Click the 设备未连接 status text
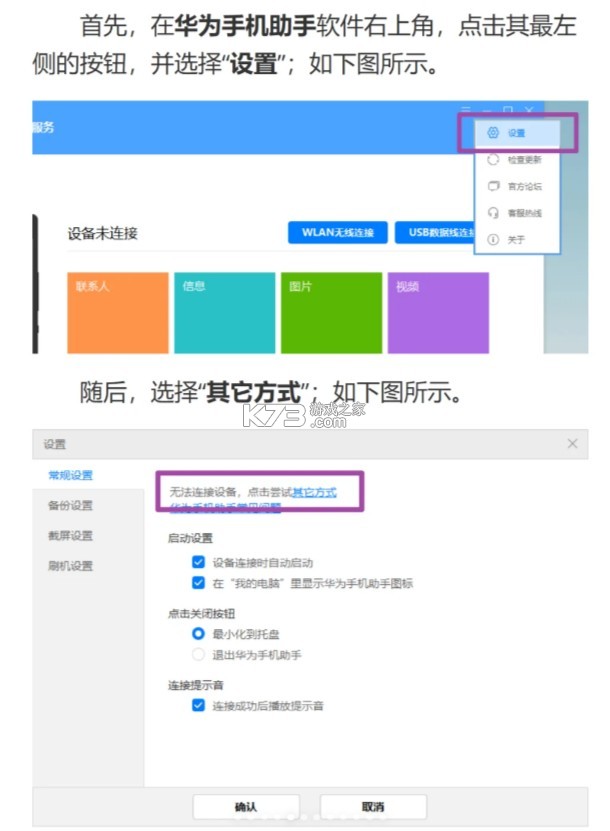The width and height of the screenshot is (610, 831). 103,233
